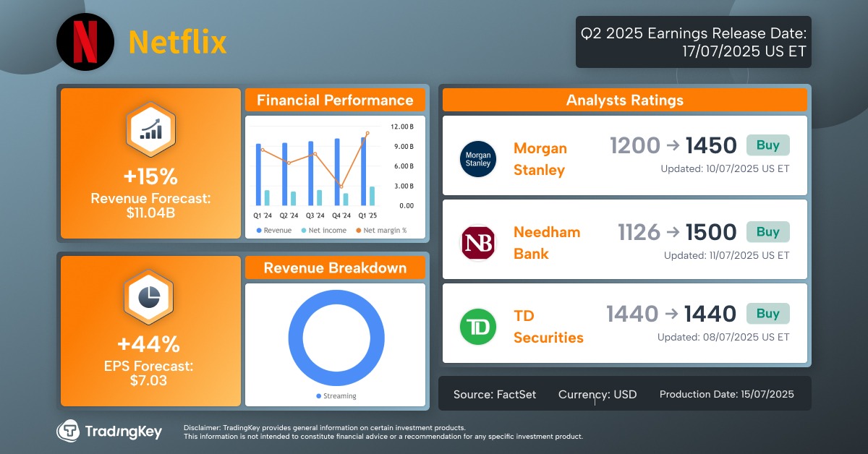This screenshot has height=454, width=868.
Task: Click the arrow icon between 1200 and 1450
Action: pos(673,145)
